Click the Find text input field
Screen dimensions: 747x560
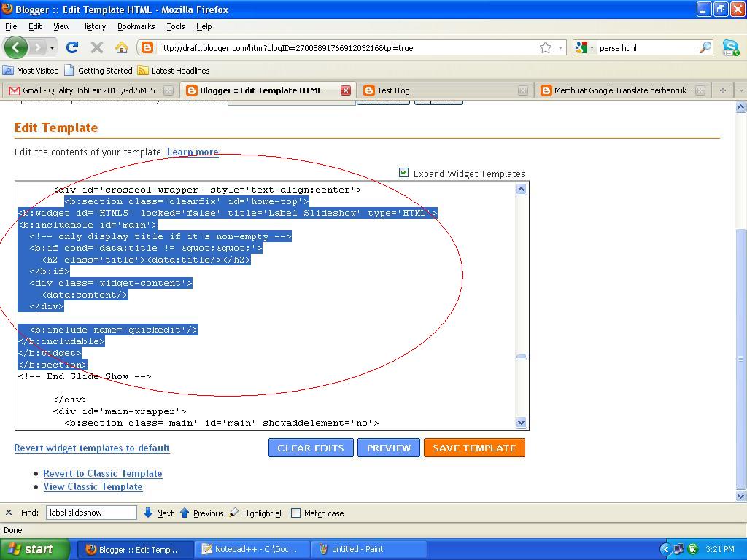pos(91,513)
